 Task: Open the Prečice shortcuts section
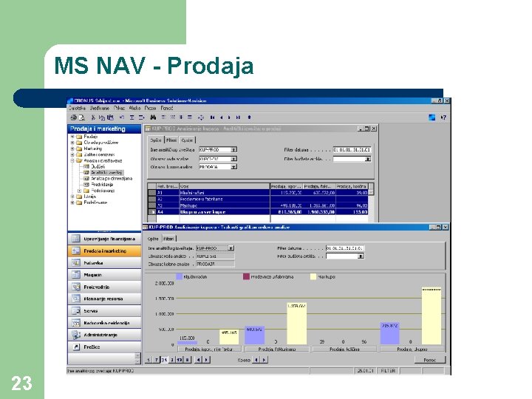(x=104, y=347)
